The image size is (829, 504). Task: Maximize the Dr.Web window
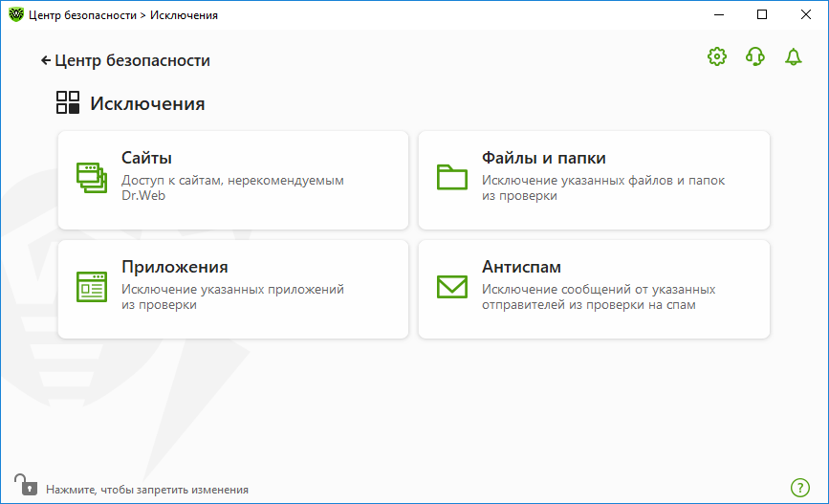click(762, 14)
